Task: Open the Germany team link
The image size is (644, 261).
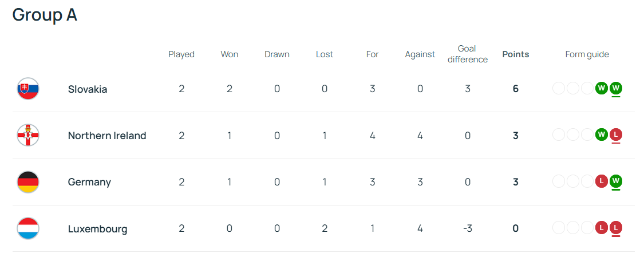Action: click(x=89, y=182)
